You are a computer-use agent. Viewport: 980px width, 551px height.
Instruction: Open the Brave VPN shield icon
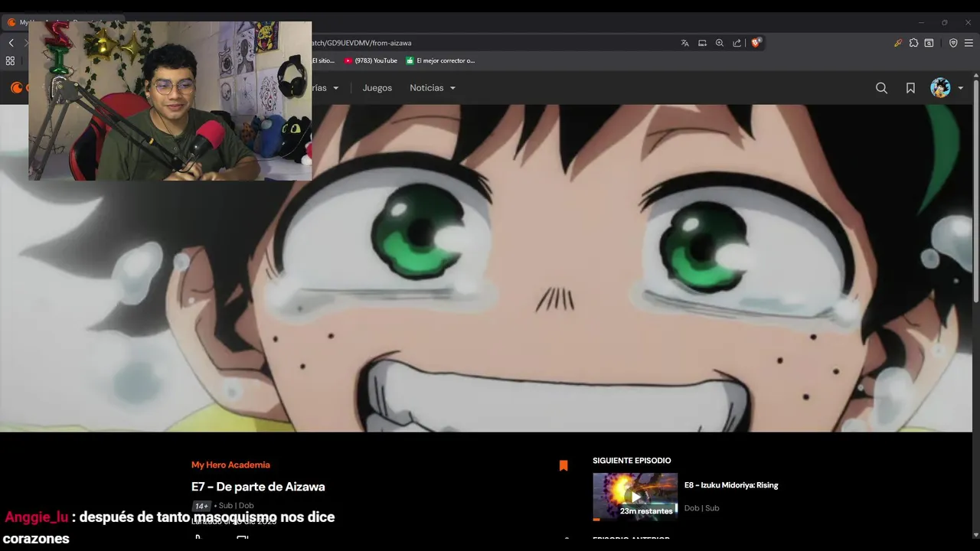[x=953, y=43]
